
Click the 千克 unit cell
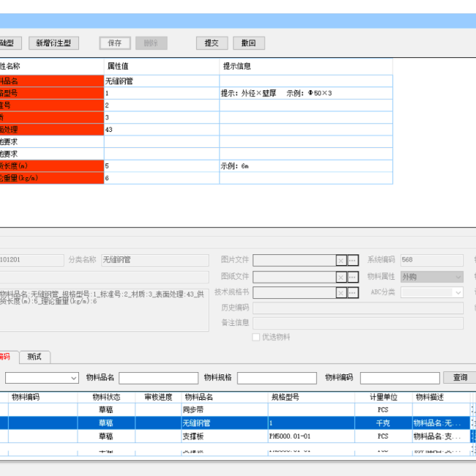pyautogui.click(x=384, y=423)
